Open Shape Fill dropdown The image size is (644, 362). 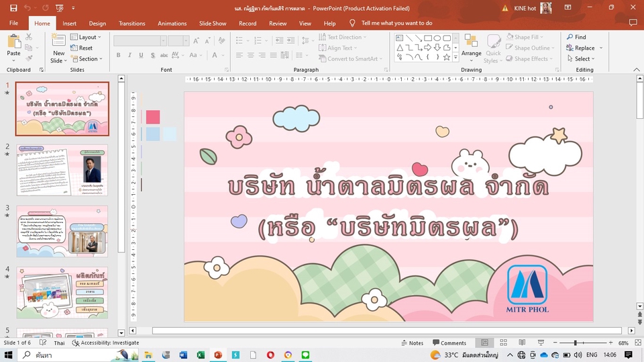click(x=525, y=37)
